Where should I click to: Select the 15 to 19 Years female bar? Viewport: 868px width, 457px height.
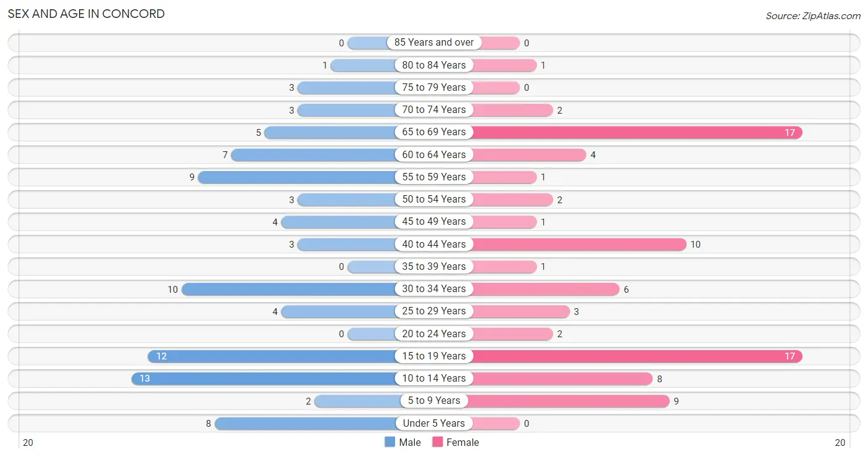click(636, 356)
